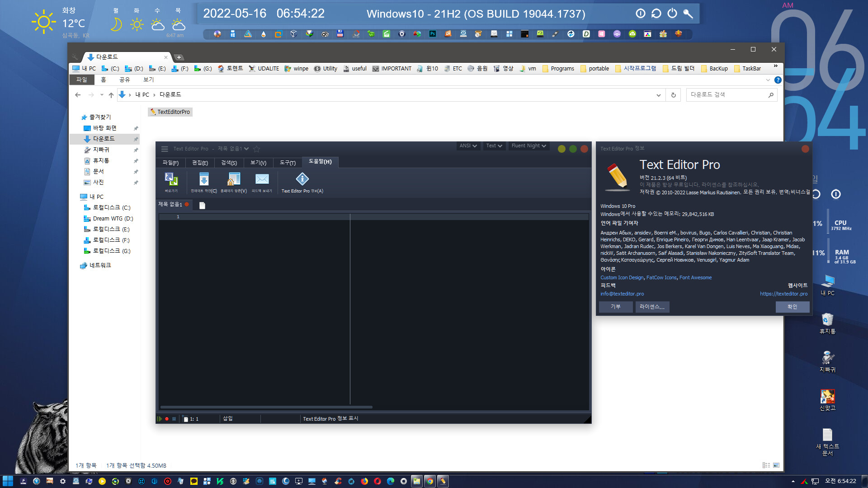The width and height of the screenshot is (868, 488).
Task: Expand the Explorer address history dropdown
Action: coord(658,95)
